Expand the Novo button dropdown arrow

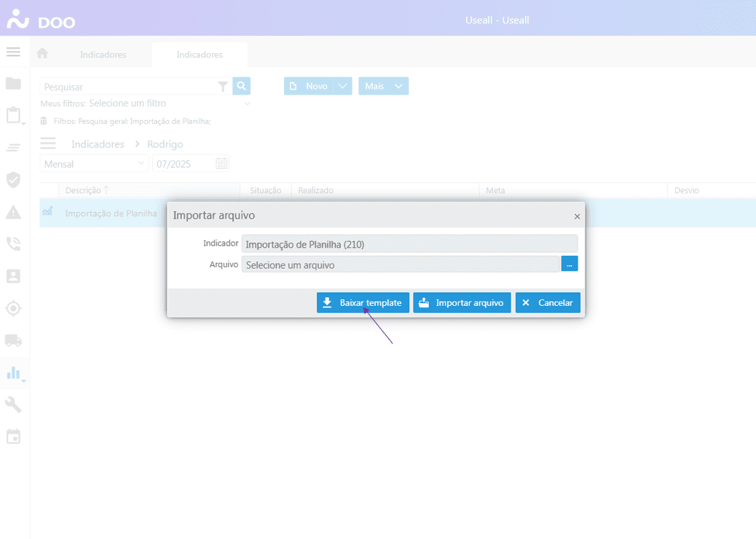[x=344, y=86]
